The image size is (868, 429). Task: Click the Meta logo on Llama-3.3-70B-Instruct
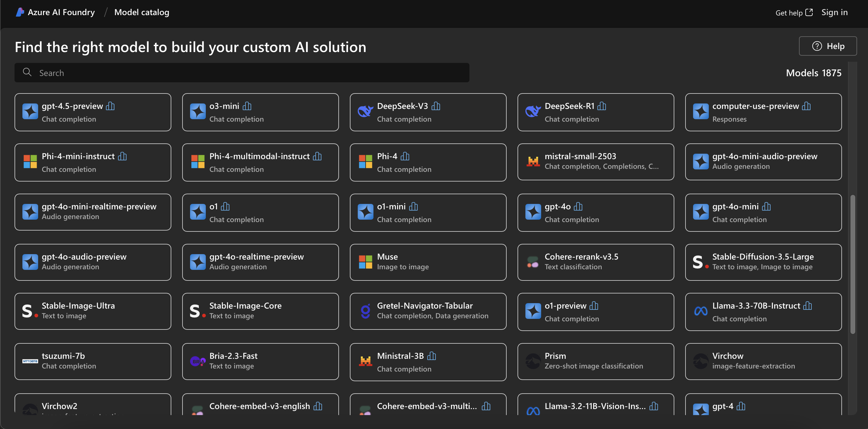pyautogui.click(x=701, y=311)
